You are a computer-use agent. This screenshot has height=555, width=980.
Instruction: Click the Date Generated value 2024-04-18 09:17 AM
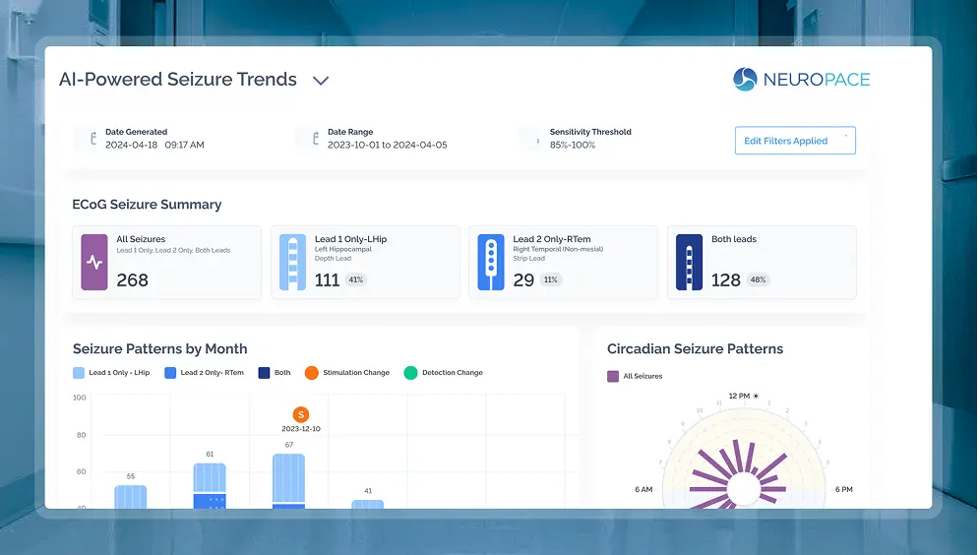click(x=155, y=145)
